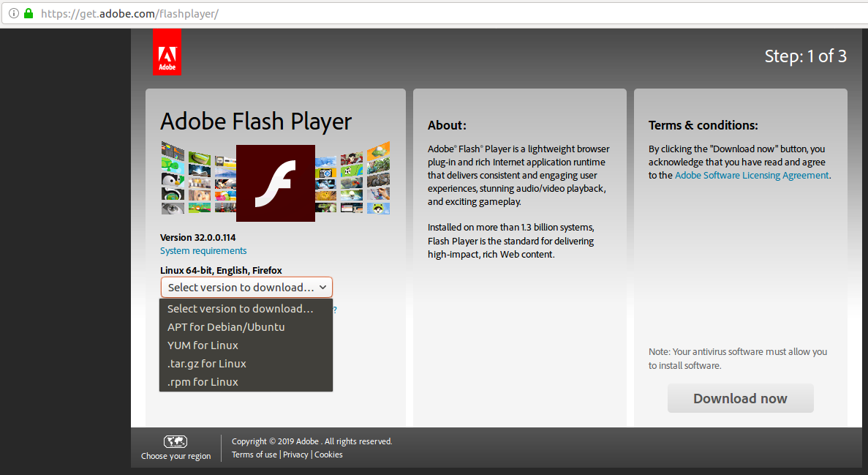Screen dimensions: 868x475
Task: Click the green padlock security icon
Action: click(x=29, y=13)
